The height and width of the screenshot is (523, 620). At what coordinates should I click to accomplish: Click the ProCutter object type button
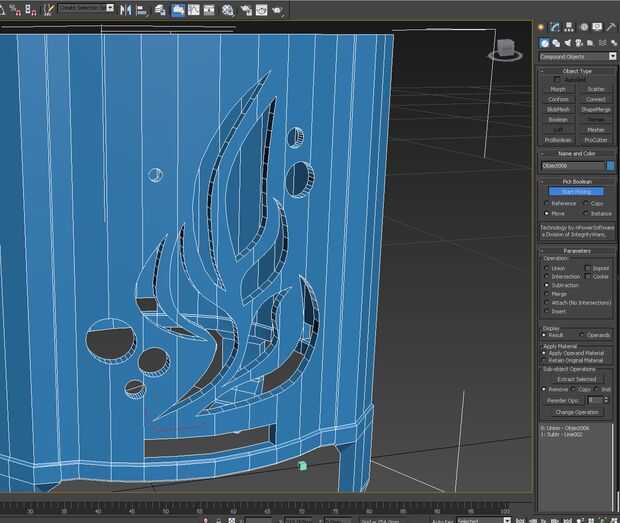coord(595,140)
